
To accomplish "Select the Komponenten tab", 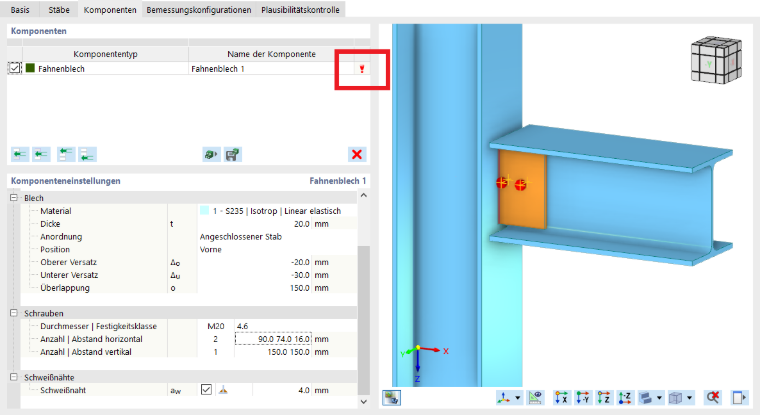I will pos(110,10).
